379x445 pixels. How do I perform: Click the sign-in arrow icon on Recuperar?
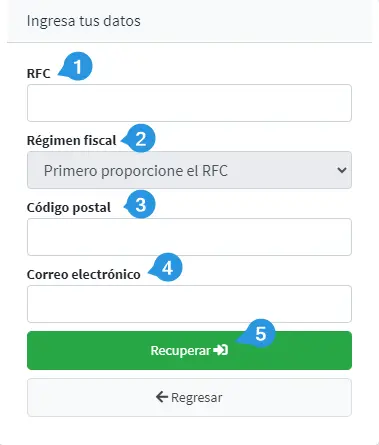click(x=221, y=350)
